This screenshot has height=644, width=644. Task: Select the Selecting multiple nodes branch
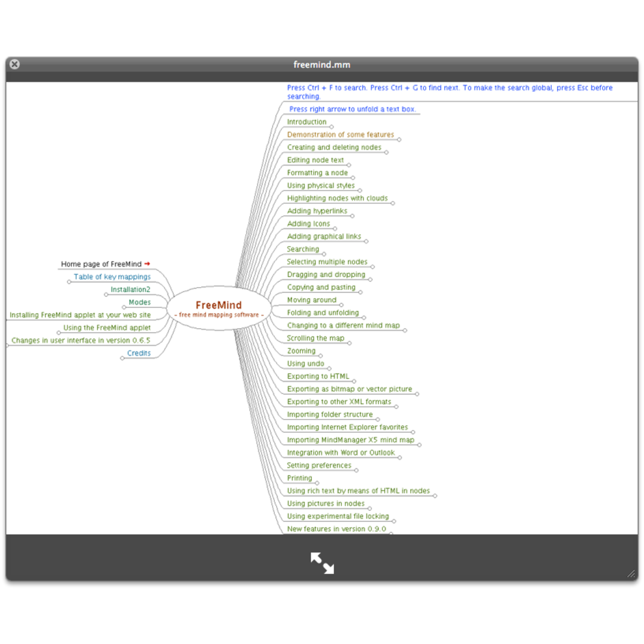[327, 262]
